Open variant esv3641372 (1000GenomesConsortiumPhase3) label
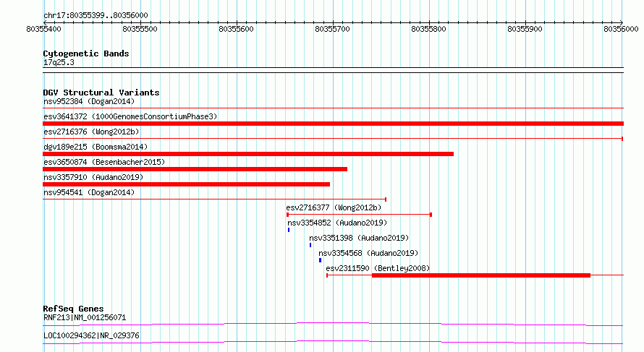The width and height of the screenshot is (644, 352). (x=130, y=116)
